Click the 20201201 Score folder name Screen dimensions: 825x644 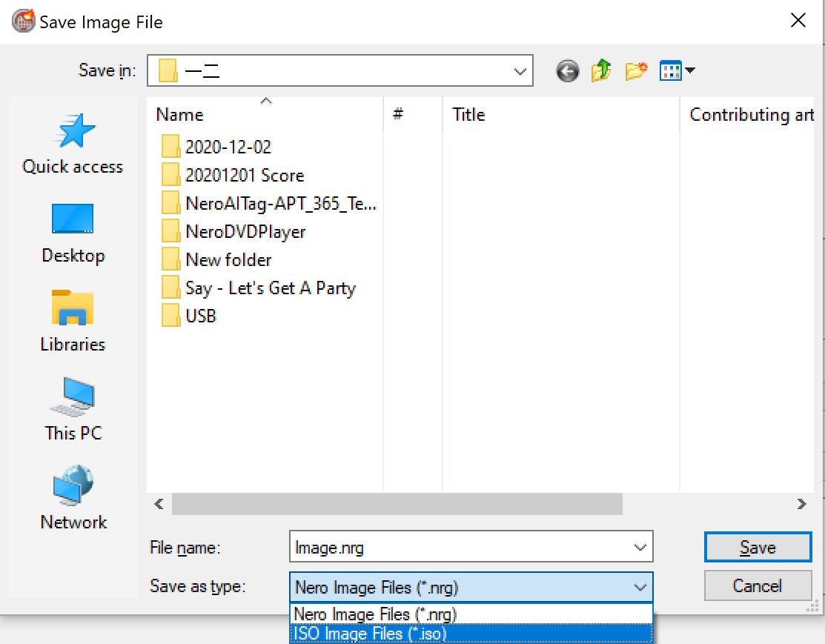(x=245, y=175)
